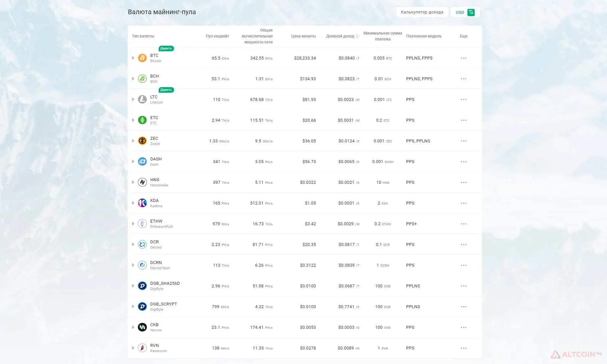
Task: Expand the DCRN Decred Next row
Action: [x=133, y=265]
